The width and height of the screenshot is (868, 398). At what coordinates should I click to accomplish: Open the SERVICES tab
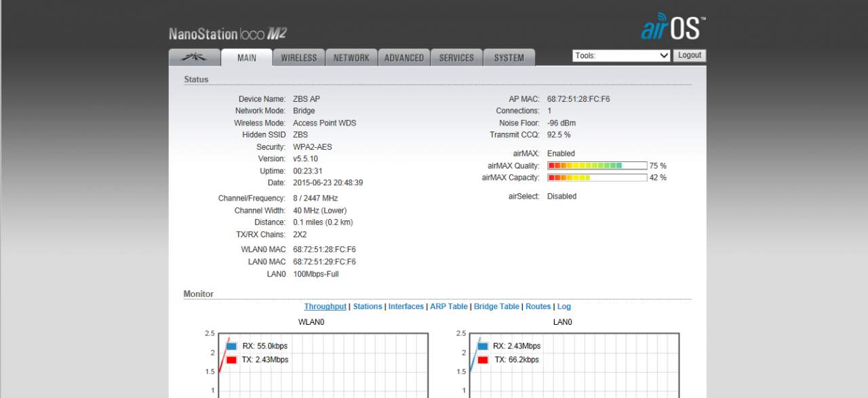coord(456,58)
